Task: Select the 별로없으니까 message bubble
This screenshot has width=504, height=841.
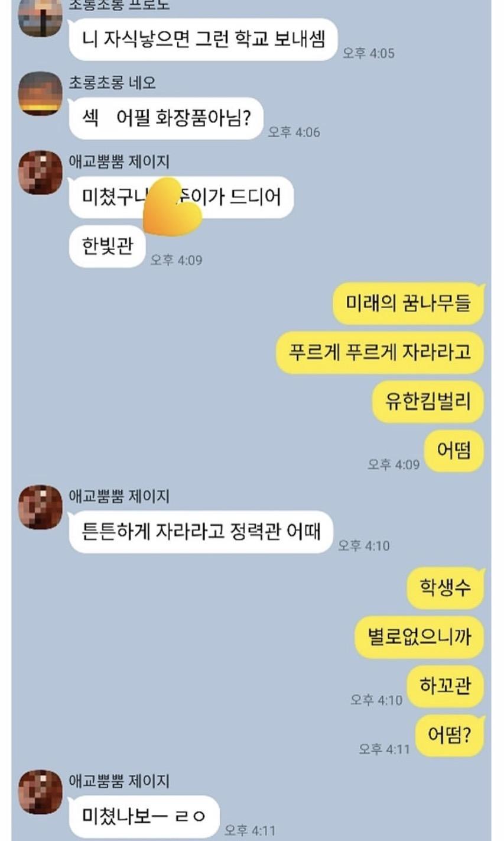Action: coord(420,637)
